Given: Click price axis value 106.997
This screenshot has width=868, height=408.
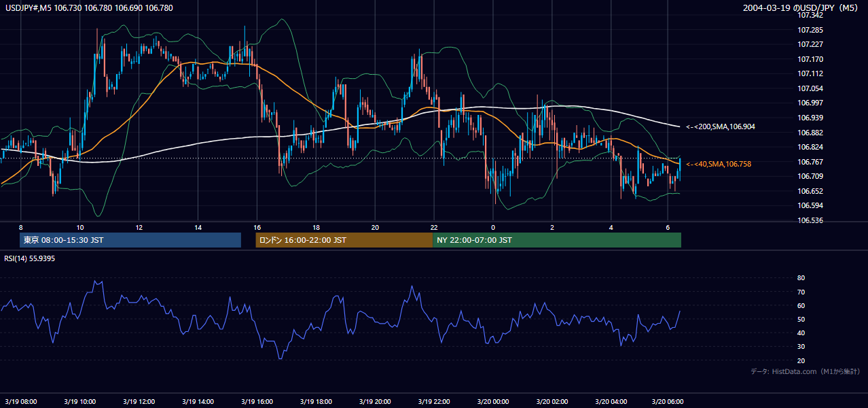Looking at the screenshot, I should pyautogui.click(x=810, y=103).
